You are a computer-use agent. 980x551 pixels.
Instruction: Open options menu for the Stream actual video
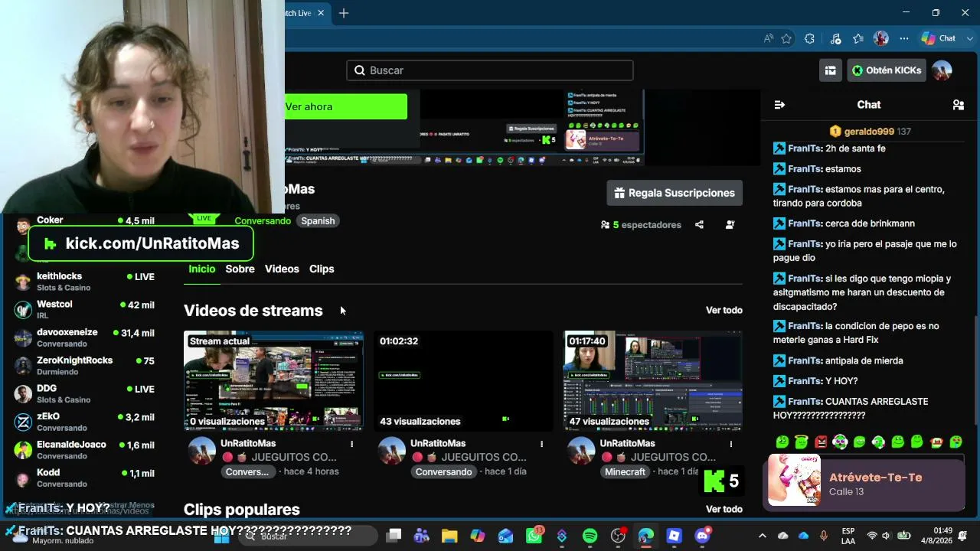tap(352, 444)
